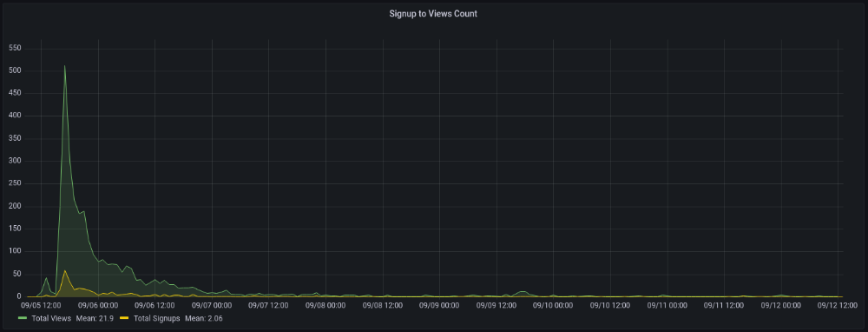Click the Mean: 2.06 legend value
This screenshot has width=868, height=332.
point(204,319)
